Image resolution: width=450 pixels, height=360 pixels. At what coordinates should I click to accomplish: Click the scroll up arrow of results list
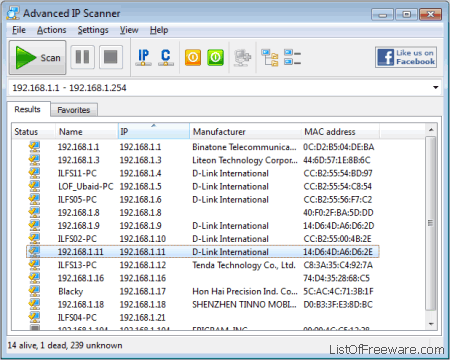tap(431, 130)
